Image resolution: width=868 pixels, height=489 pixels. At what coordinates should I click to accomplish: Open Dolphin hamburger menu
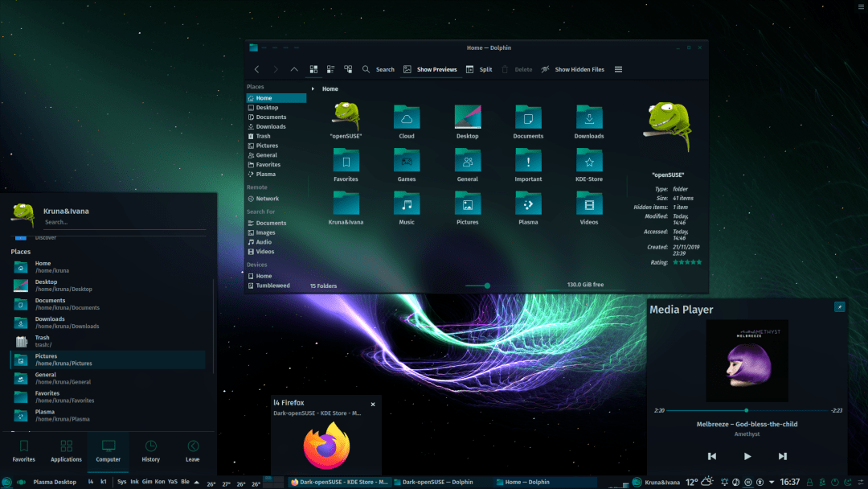coord(618,69)
